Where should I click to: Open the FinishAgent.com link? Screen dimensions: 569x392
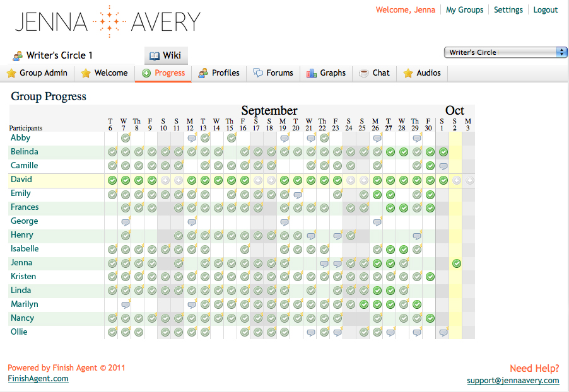click(38, 379)
